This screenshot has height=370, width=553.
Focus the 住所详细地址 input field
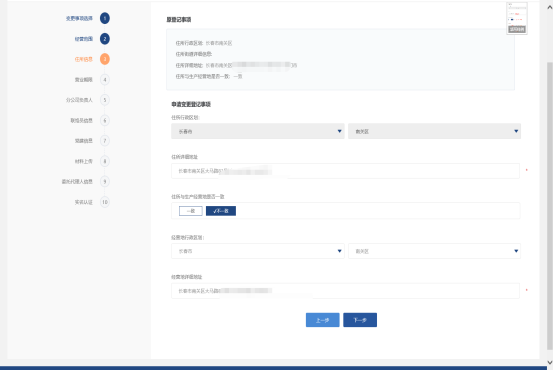(345, 171)
